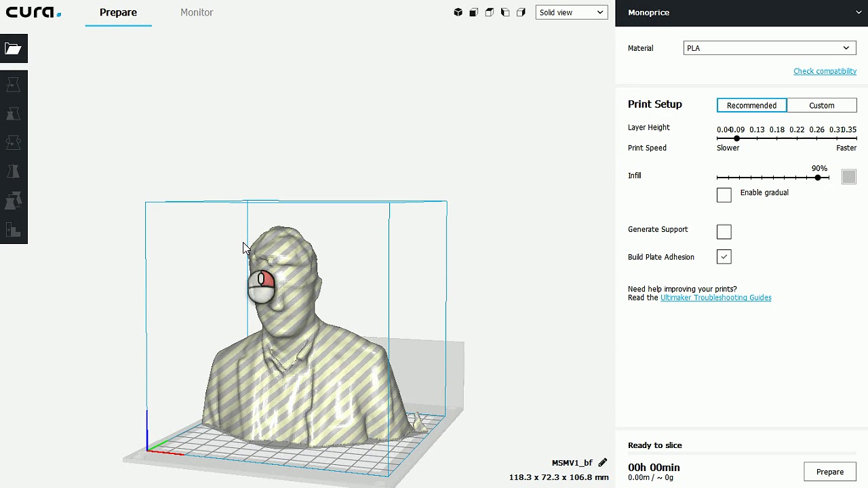Viewport: 868px width, 488px height.
Task: Click the infill pattern preview icon
Action: click(x=849, y=177)
